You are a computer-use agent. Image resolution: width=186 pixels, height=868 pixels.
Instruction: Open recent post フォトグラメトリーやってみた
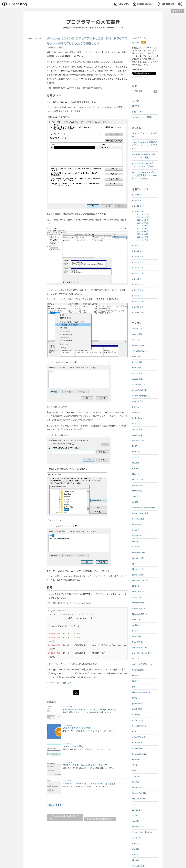[144, 135]
